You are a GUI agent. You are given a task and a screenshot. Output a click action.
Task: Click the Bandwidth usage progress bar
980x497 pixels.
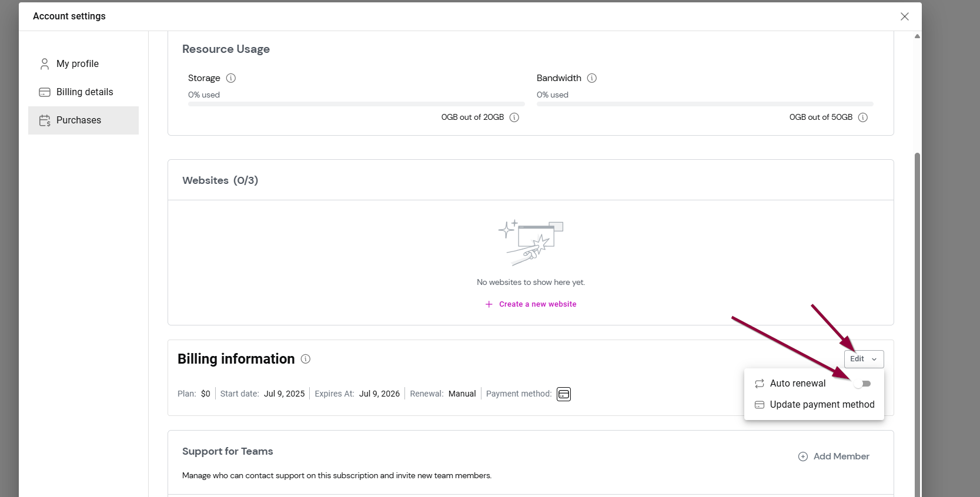pyautogui.click(x=705, y=104)
